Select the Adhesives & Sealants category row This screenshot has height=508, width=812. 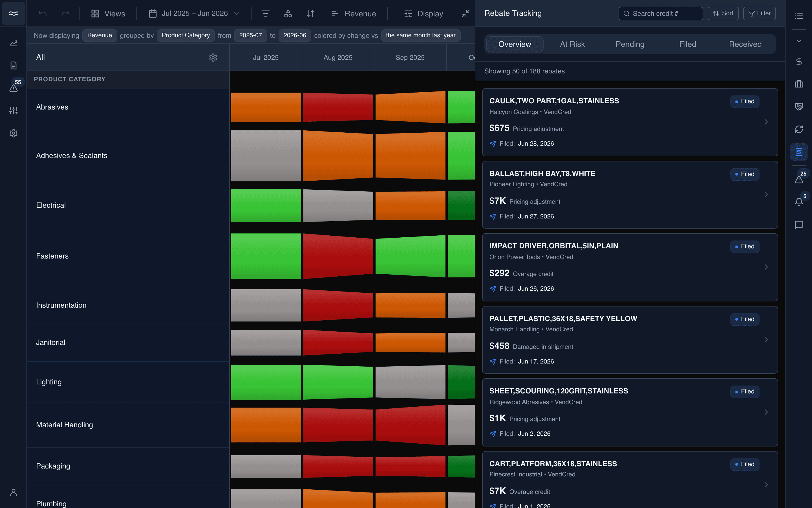[x=128, y=156]
